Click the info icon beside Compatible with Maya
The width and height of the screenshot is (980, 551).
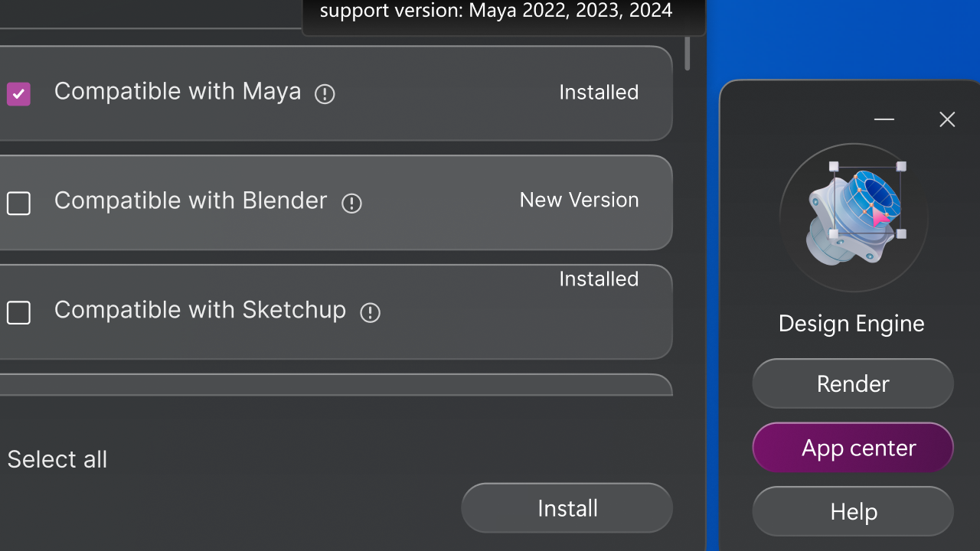click(325, 94)
